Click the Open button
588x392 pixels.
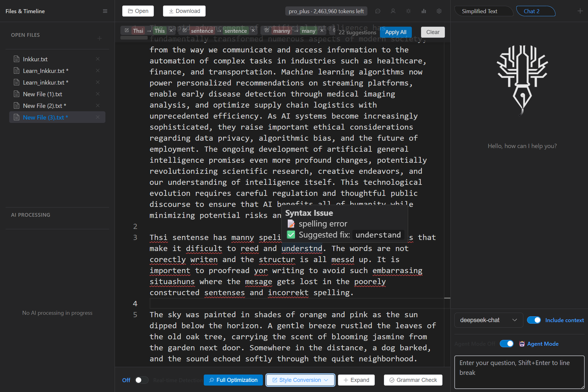[x=138, y=11]
